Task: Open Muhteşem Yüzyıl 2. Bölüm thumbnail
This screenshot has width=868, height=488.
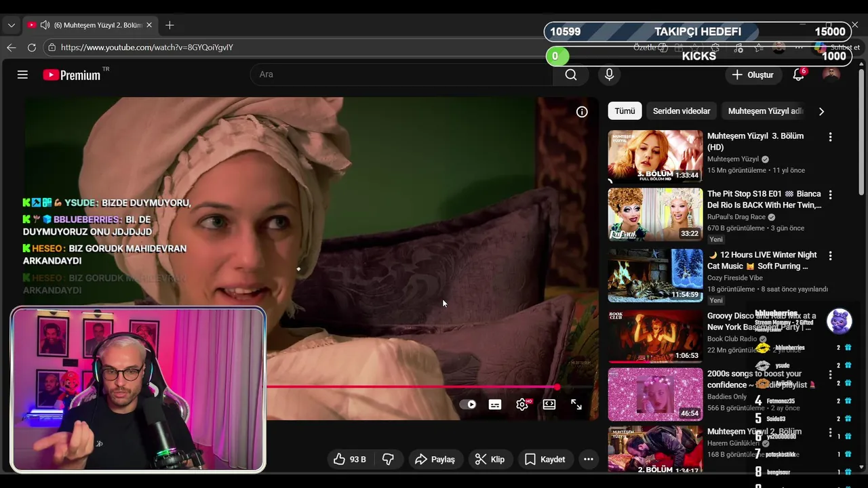Action: 655,449
